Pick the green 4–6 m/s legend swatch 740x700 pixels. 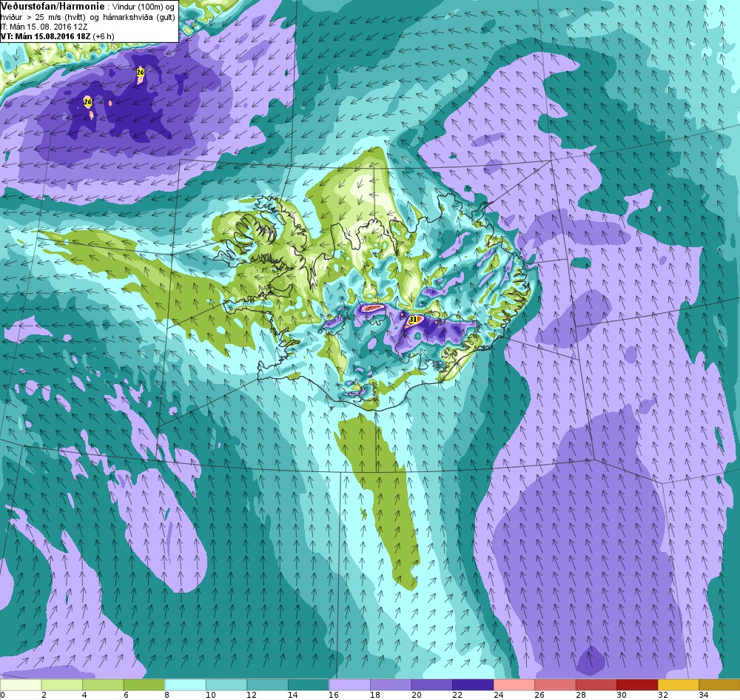point(103,684)
